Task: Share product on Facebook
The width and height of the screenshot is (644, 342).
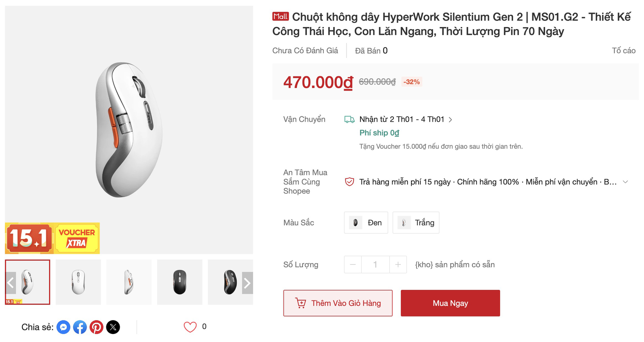Action: point(80,327)
